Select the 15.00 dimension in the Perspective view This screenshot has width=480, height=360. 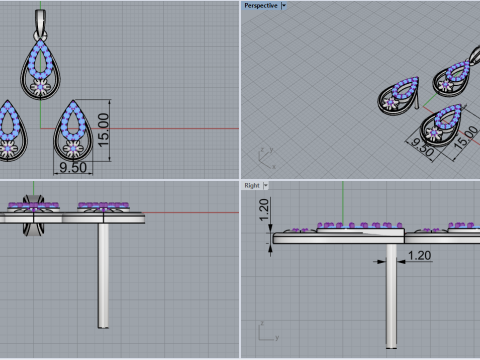(466, 137)
